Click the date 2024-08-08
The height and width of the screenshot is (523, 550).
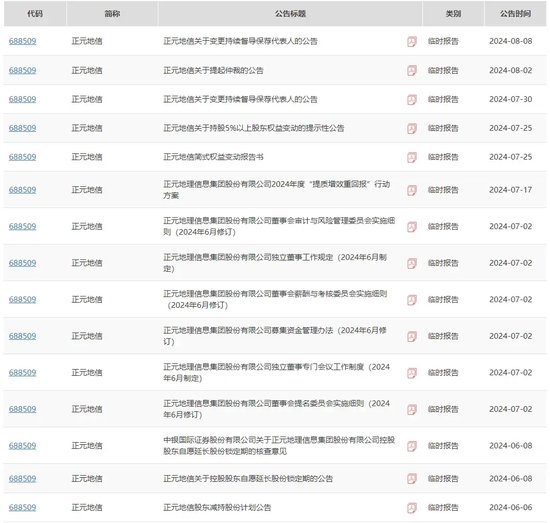pos(511,41)
